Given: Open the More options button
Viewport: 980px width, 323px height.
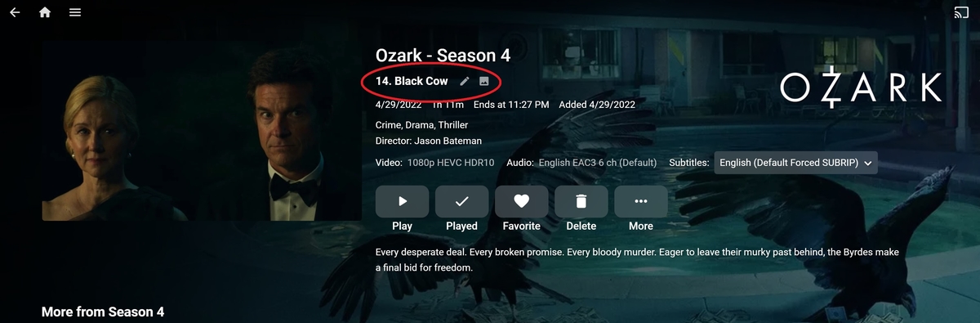Looking at the screenshot, I should coord(640,201).
